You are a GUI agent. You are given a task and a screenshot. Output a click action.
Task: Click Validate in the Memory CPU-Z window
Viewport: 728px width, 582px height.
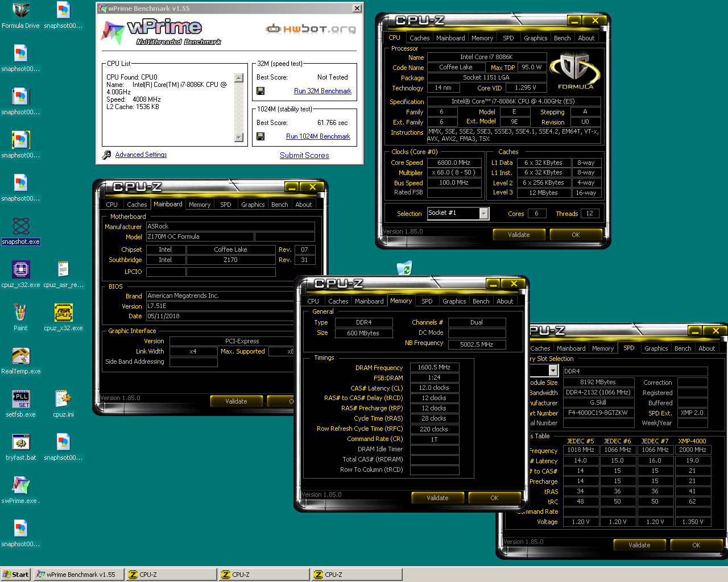point(437,498)
